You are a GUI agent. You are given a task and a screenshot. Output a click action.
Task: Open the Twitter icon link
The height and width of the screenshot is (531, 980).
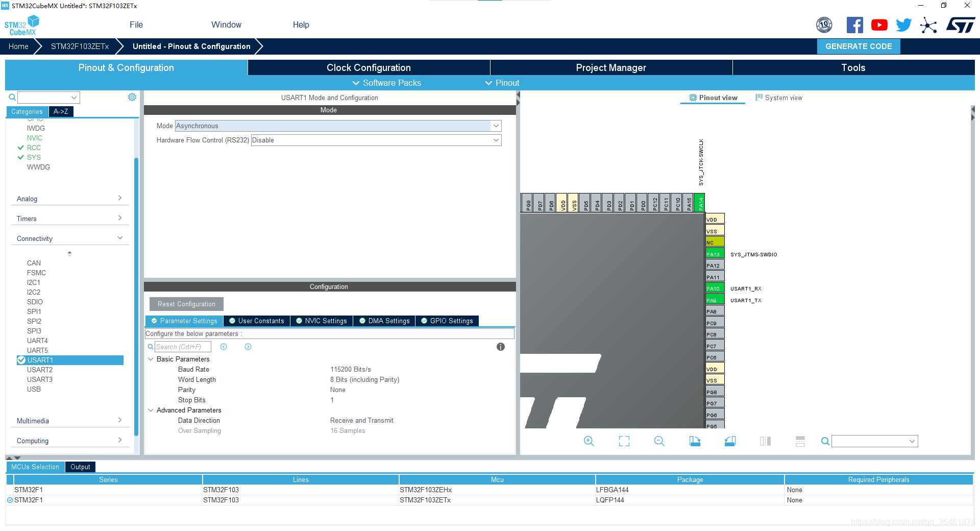(x=904, y=25)
